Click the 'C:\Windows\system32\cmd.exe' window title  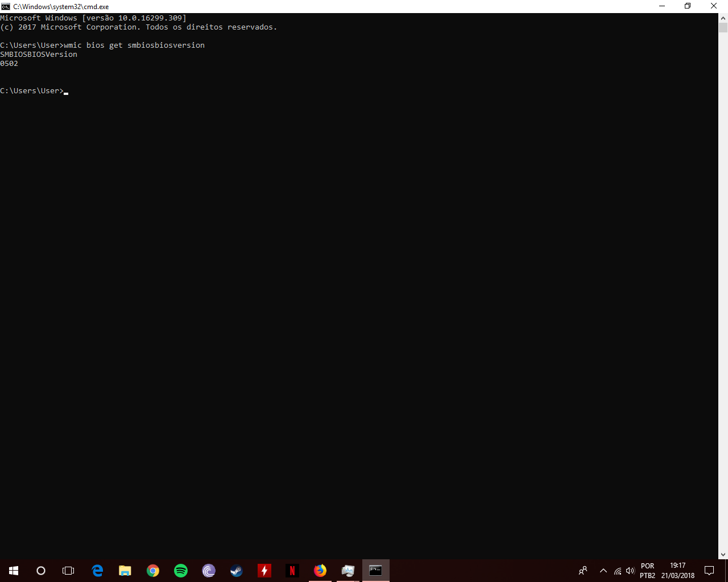[x=61, y=7]
